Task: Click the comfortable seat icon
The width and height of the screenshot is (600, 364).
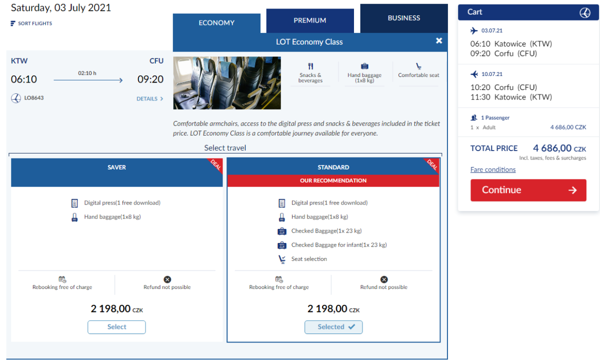Action: tap(418, 66)
